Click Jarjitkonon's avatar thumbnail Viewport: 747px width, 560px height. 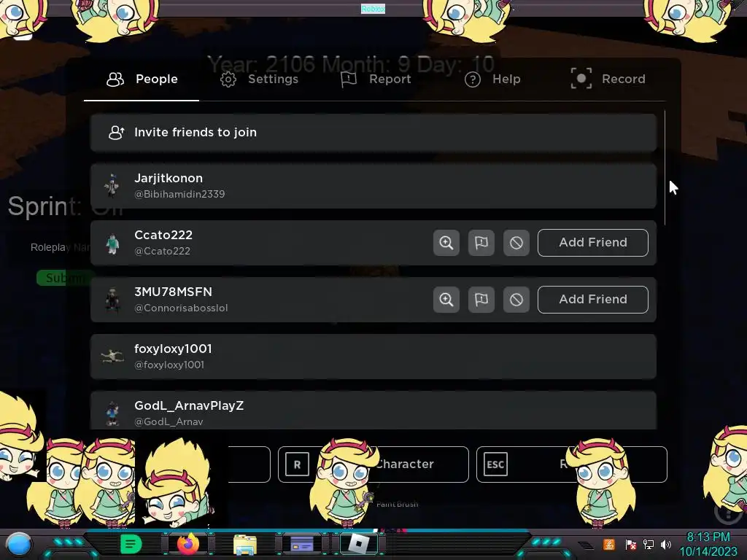[112, 185]
